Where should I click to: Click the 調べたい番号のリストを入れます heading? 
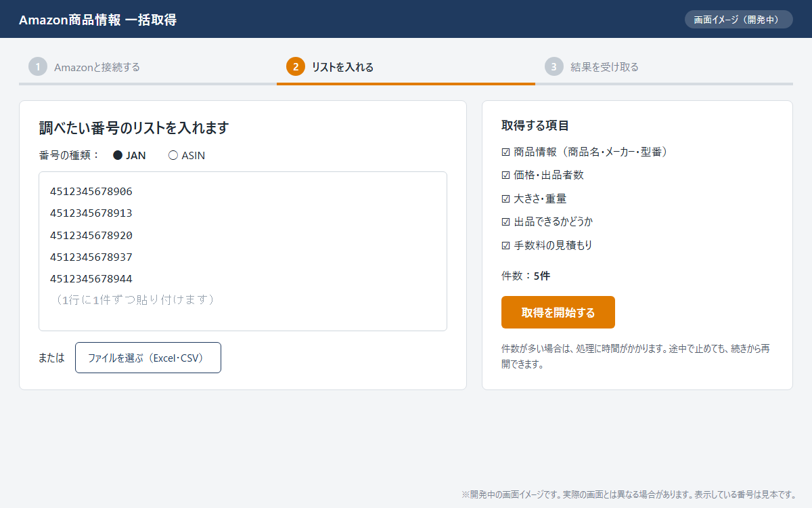(x=134, y=128)
